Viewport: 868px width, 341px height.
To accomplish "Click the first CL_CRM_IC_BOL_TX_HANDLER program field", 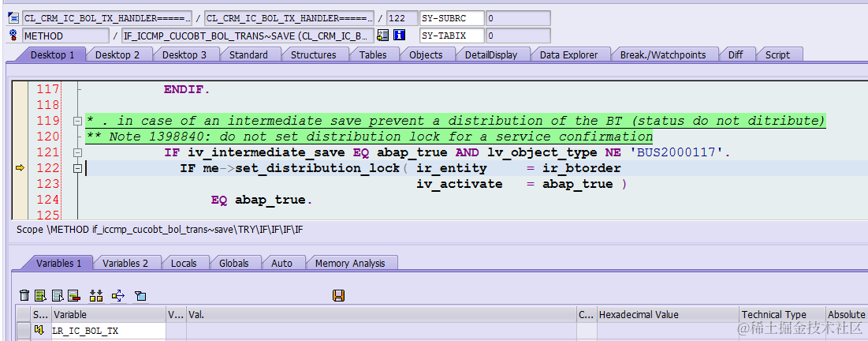I will click(x=107, y=18).
